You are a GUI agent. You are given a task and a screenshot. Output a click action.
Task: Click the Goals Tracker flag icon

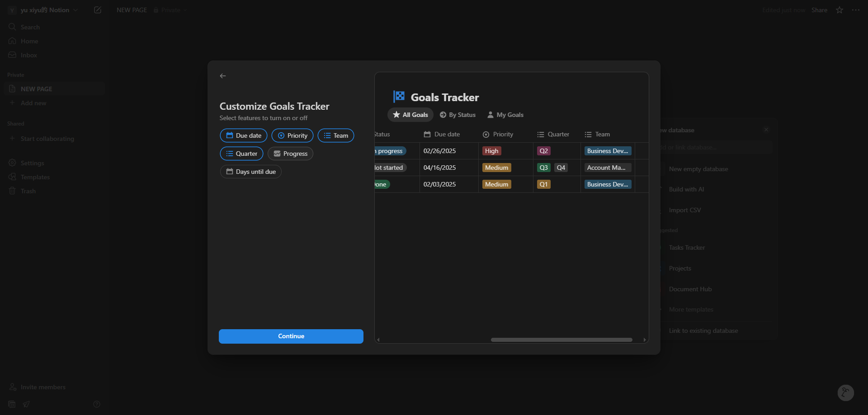tap(399, 97)
